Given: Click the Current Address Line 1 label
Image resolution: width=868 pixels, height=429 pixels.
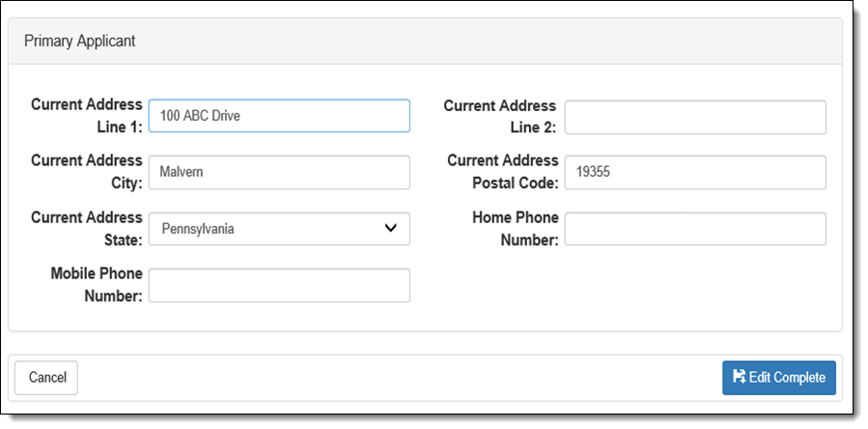Looking at the screenshot, I should coord(87,116).
